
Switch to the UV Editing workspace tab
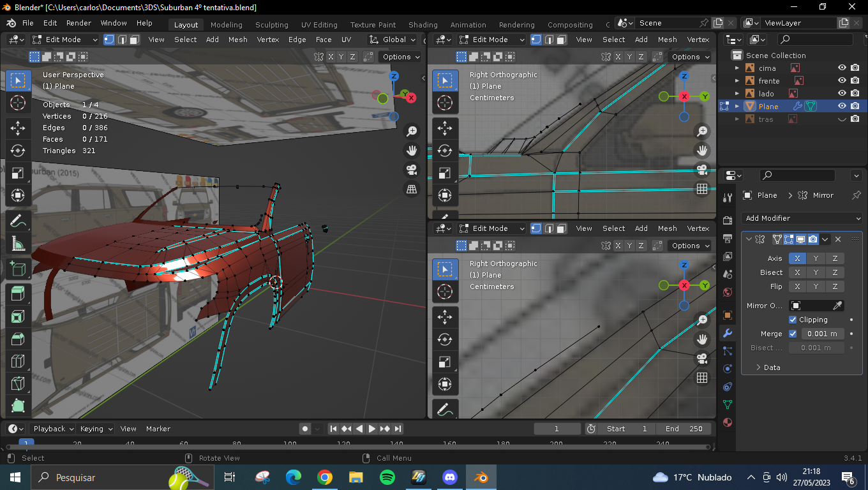[x=319, y=25]
